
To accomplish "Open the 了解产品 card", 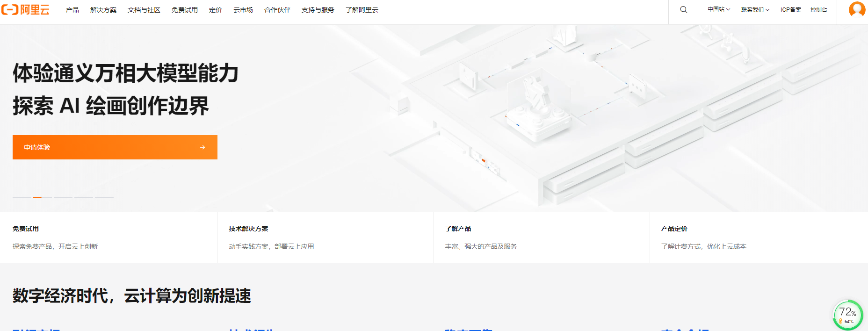I will (542, 237).
